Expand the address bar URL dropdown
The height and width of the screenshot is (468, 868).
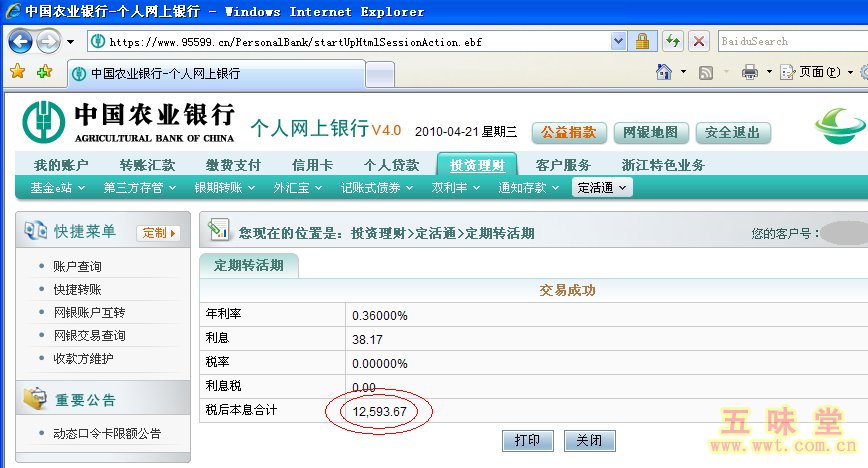tap(618, 41)
